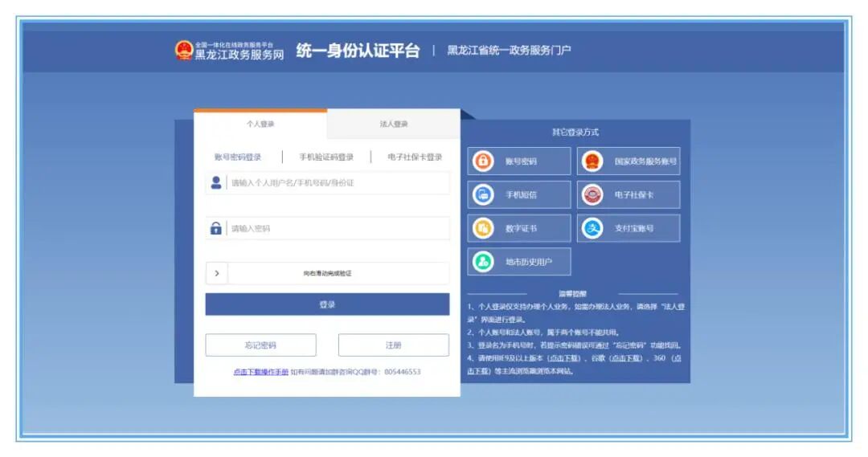Click the 黑龙江省统一政务服务门户 header text
Viewport: 868px width, 457px height.
[509, 51]
